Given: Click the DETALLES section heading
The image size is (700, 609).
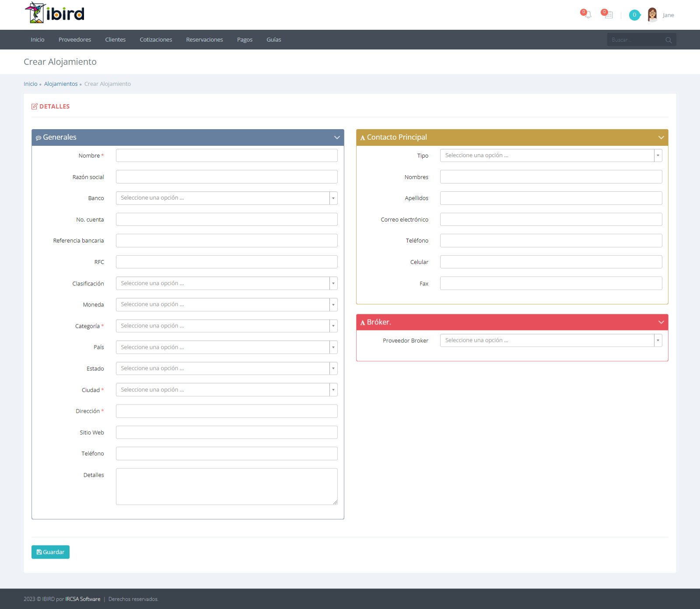Looking at the screenshot, I should 54,106.
